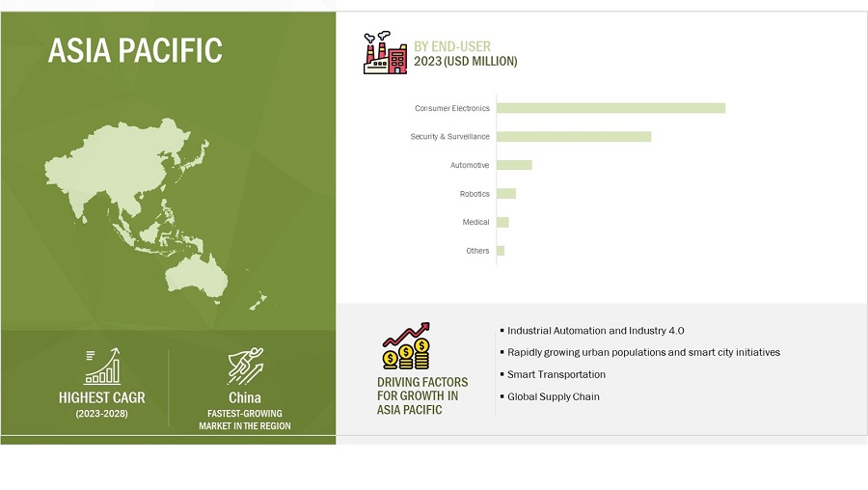
Task: Click the factory icon beside By End-User
Action: [x=385, y=53]
